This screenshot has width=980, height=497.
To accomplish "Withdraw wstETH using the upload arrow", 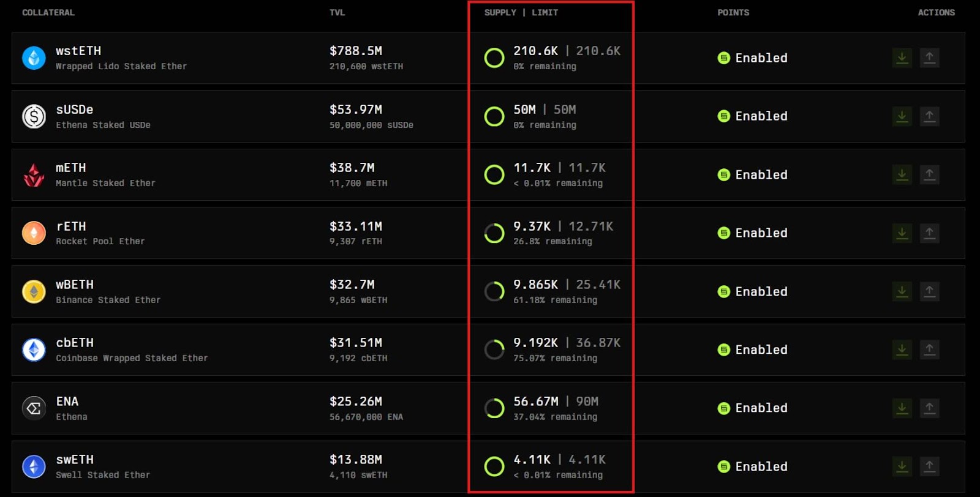I will 929,58.
